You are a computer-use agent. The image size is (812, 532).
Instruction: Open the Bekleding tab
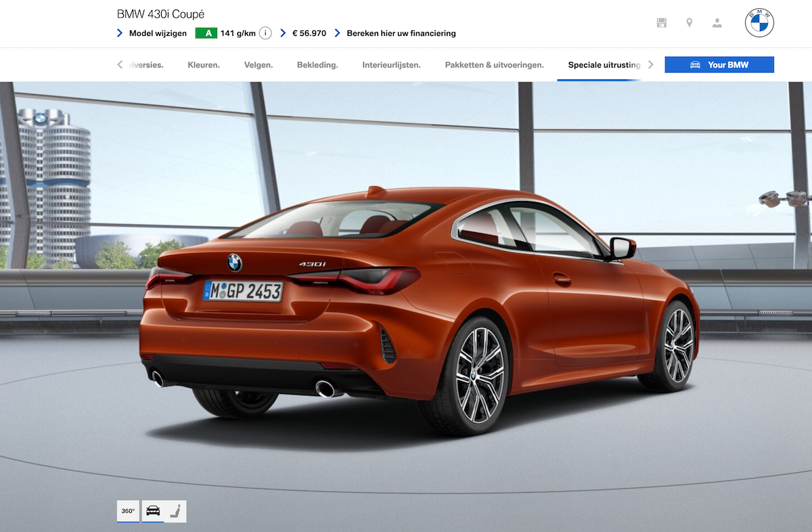[317, 65]
